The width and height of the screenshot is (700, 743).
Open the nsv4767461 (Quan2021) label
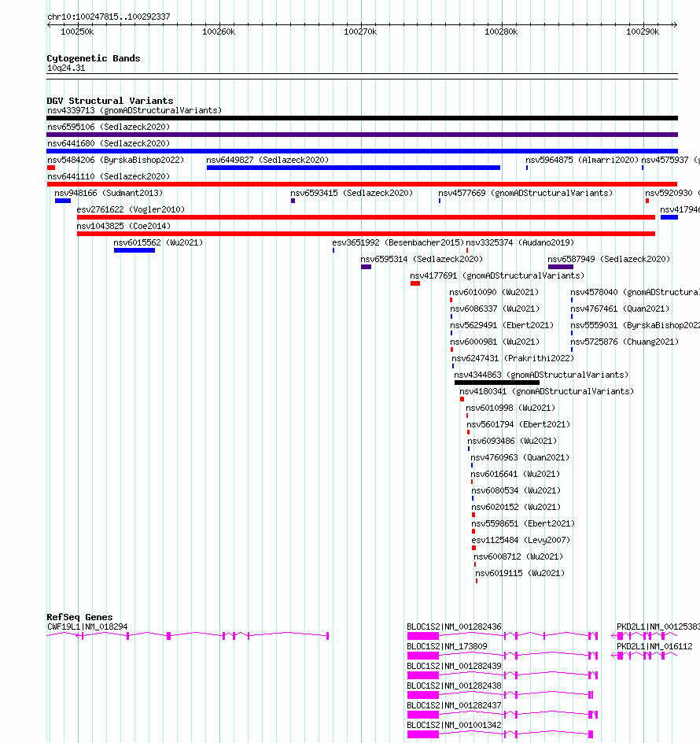tap(620, 309)
